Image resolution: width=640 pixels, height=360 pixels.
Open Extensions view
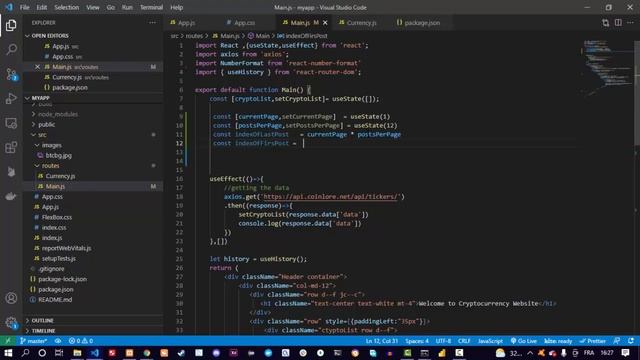pyautogui.click(x=11, y=147)
